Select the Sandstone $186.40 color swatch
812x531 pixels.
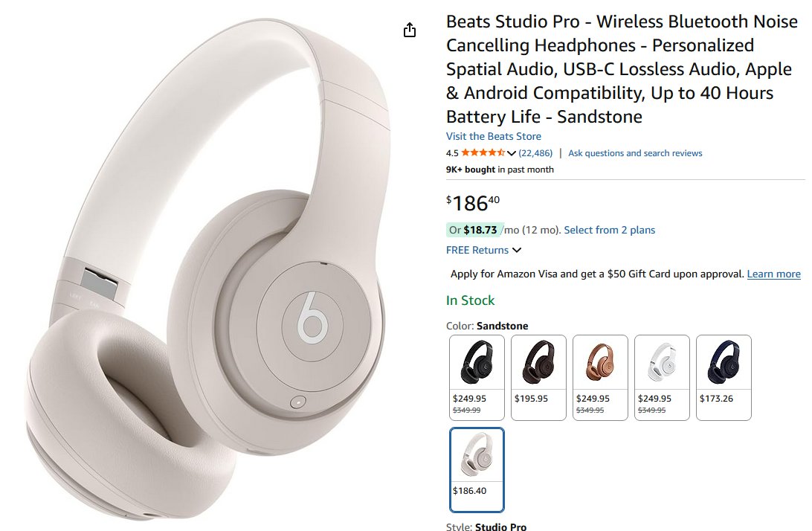(x=477, y=470)
